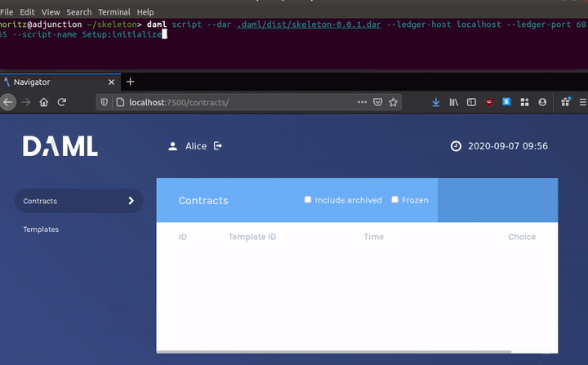Toggle the browser sidebar view

[x=471, y=102]
